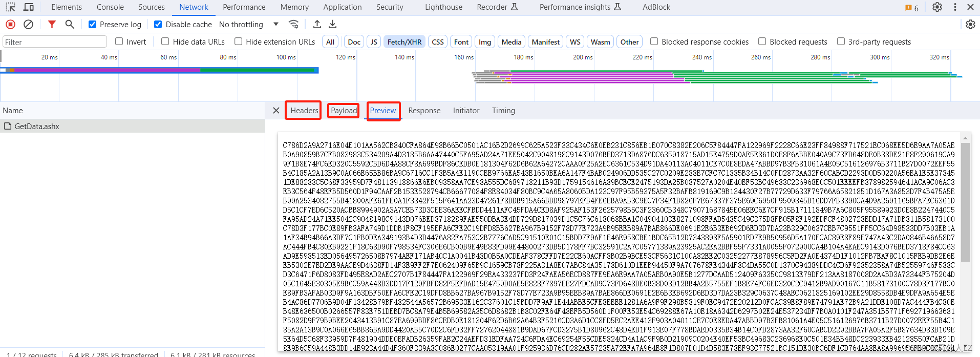Click the file icon beside GetData.ashx
The height and width of the screenshot is (357, 980).
click(x=8, y=126)
